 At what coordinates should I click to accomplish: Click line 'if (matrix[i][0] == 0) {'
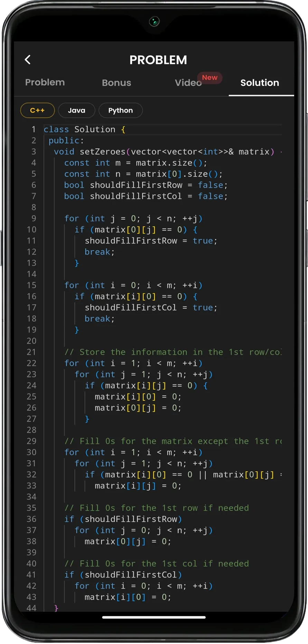click(x=136, y=296)
